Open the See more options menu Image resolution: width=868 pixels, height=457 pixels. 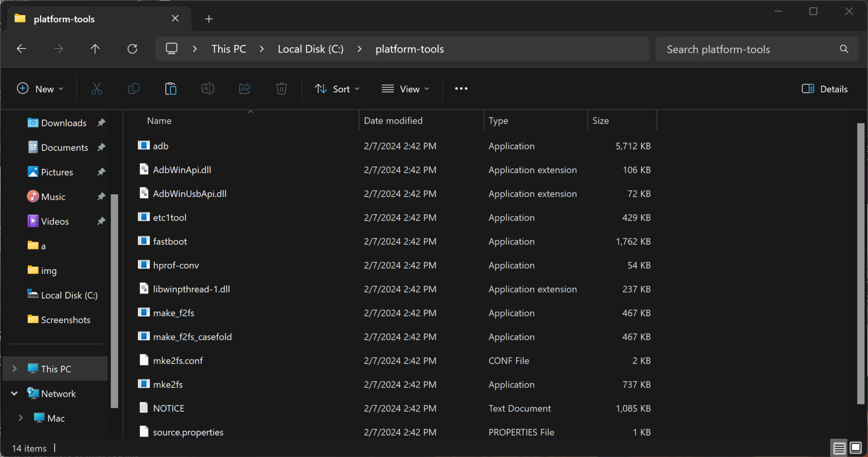point(461,89)
